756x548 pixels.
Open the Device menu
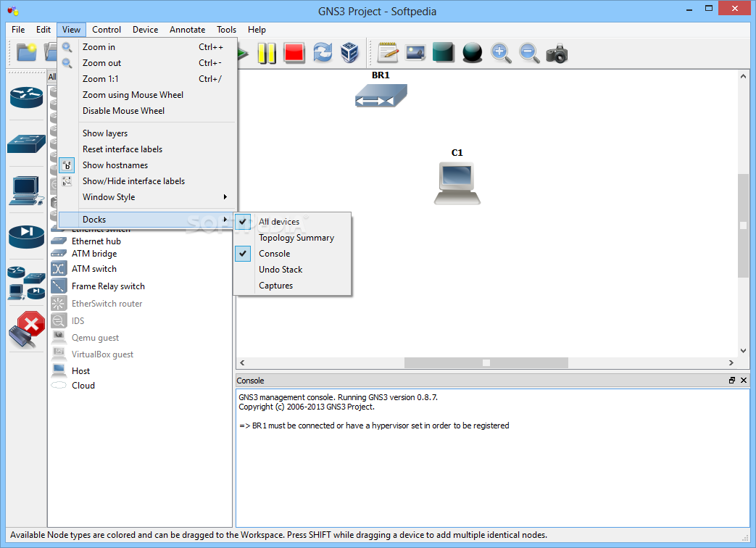[x=146, y=30]
